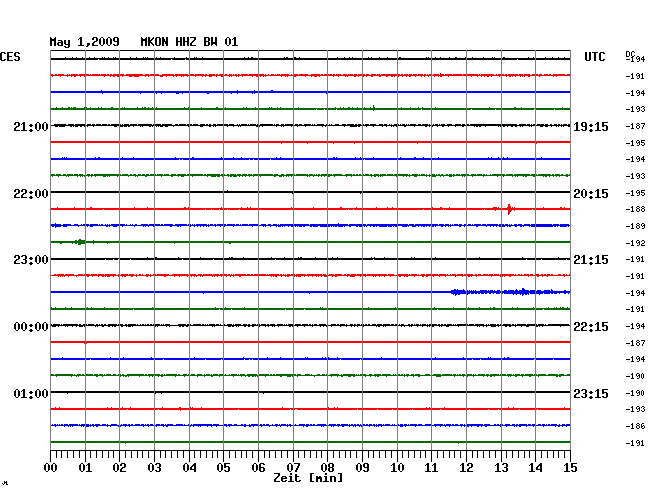Screen dimensions: 650x494
Task: Click the 19:15 UTC label
Action: click(591, 127)
